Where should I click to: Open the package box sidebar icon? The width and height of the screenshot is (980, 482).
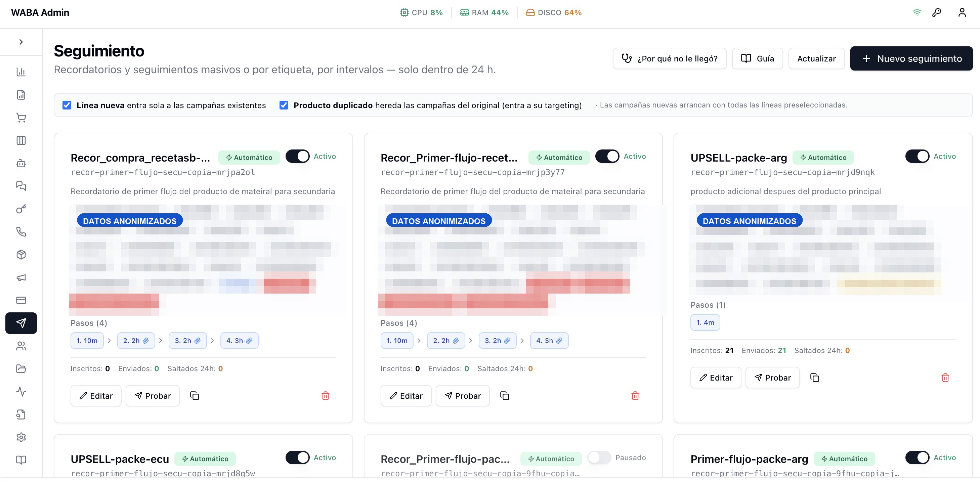[21, 255]
